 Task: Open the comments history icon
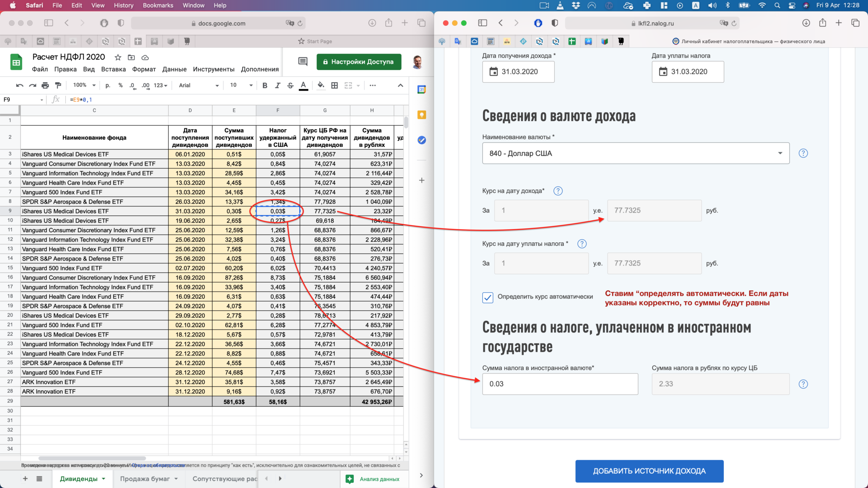[303, 61]
